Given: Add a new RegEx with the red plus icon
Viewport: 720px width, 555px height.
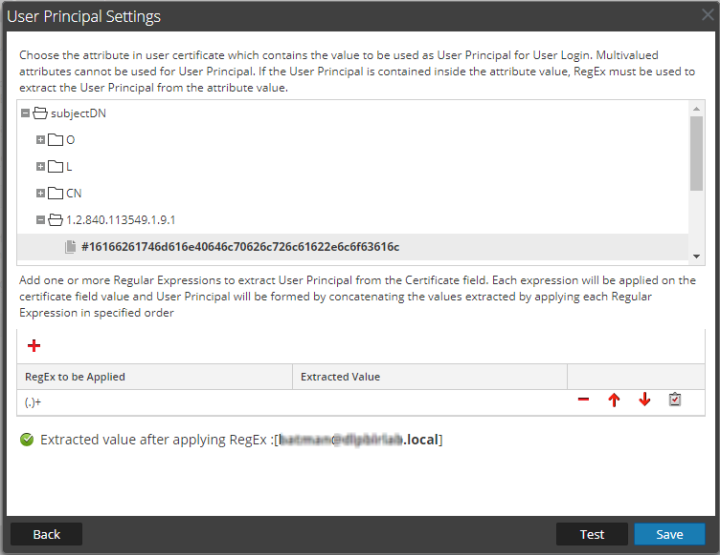Looking at the screenshot, I should [34, 346].
